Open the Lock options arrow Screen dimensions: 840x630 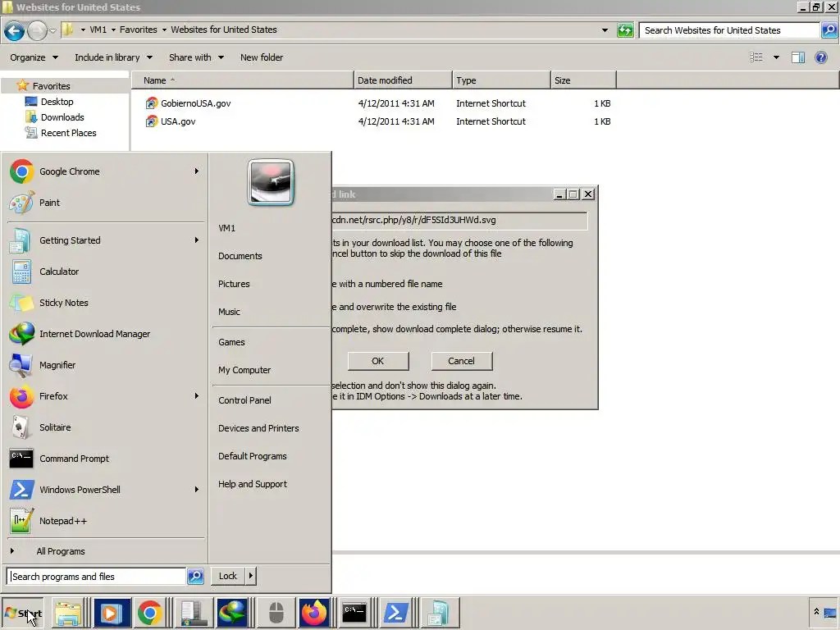pos(251,576)
